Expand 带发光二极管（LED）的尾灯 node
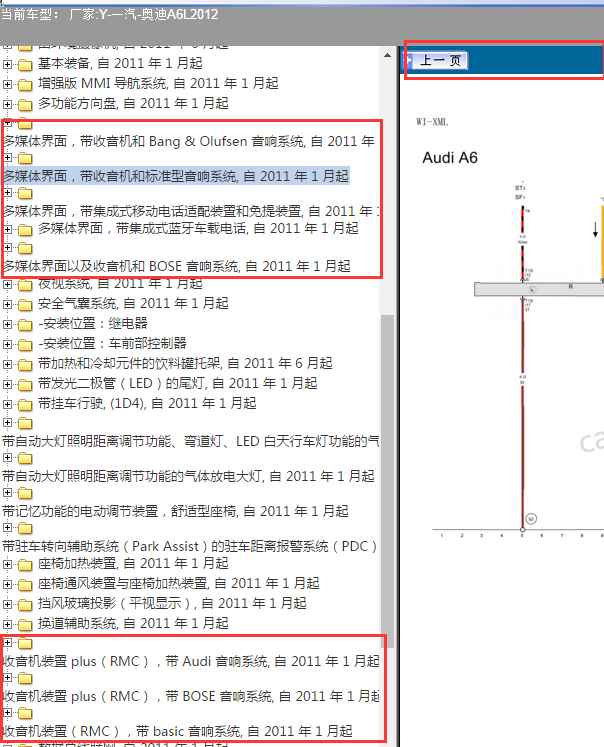Viewport: 604px width, 747px height. pyautogui.click(x=7, y=384)
